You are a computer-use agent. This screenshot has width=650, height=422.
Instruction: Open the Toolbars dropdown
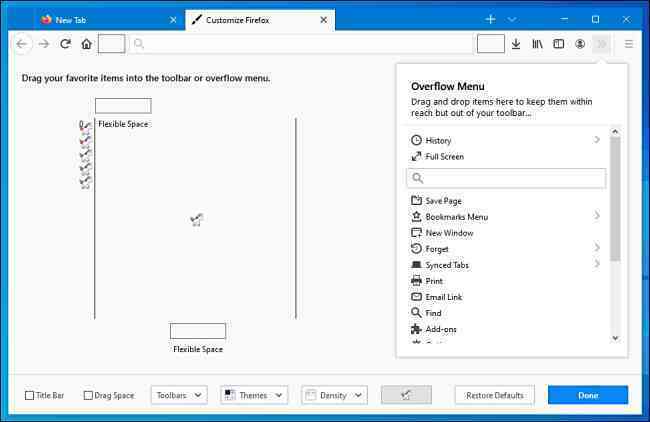click(179, 395)
